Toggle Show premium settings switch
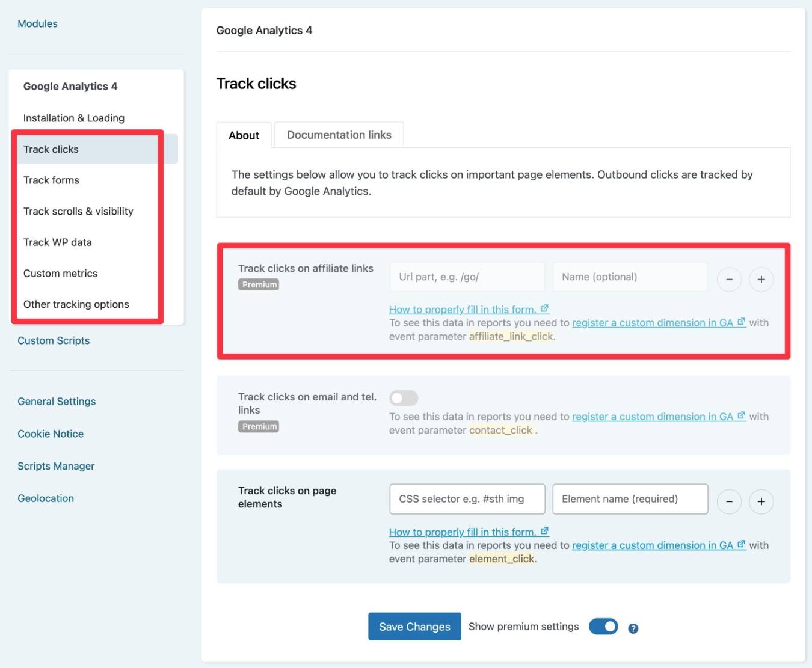 tap(603, 627)
